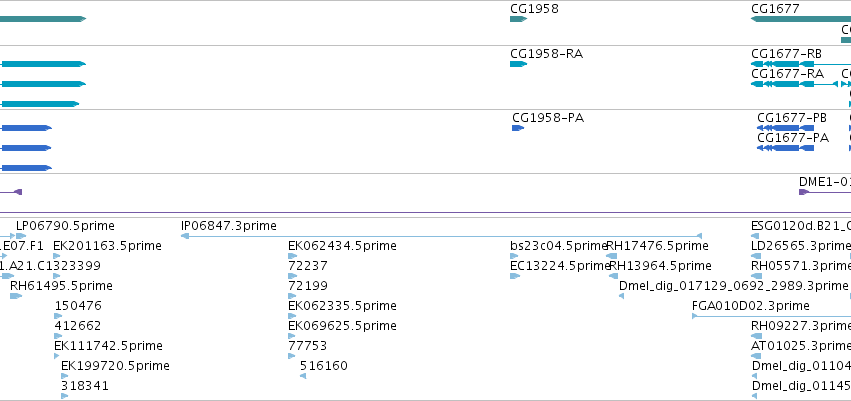Select the RH61495.5prime EST arrow
The image size is (851, 401).
click(16, 296)
